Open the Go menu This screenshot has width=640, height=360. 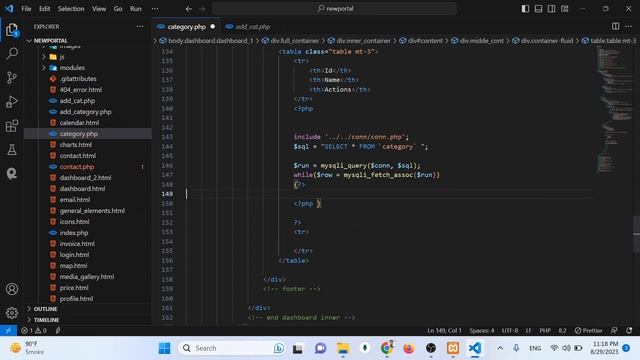[x=118, y=9]
